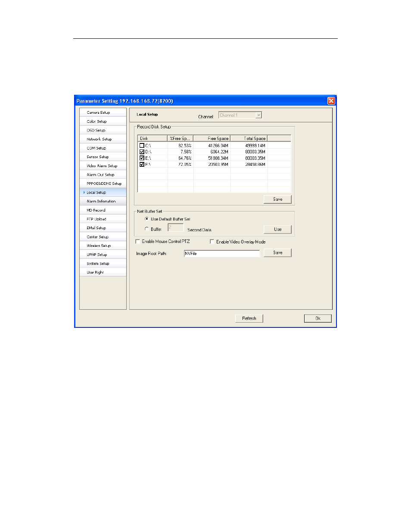Sort by Total Space column header
Viewport: 411px width, 532px height.
coord(249,138)
